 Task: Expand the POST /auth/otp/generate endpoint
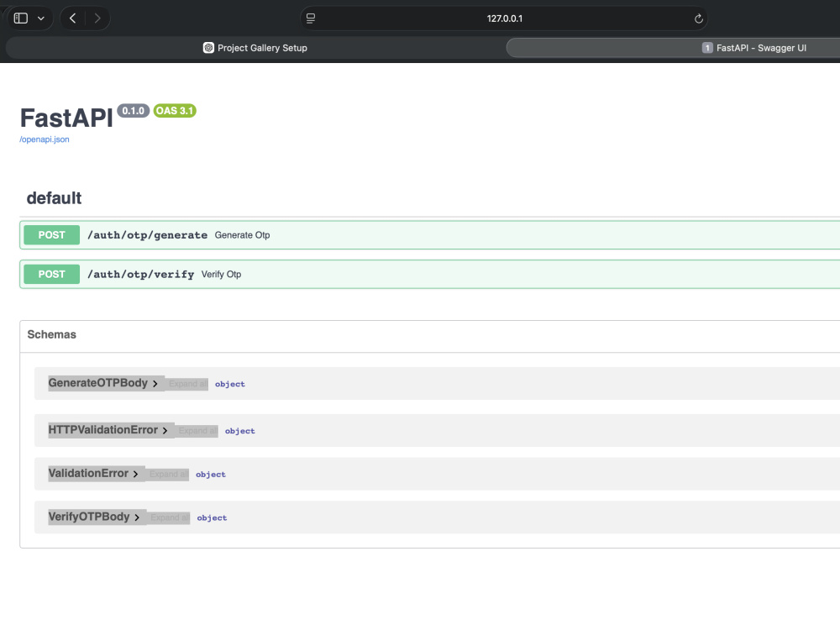coord(429,234)
